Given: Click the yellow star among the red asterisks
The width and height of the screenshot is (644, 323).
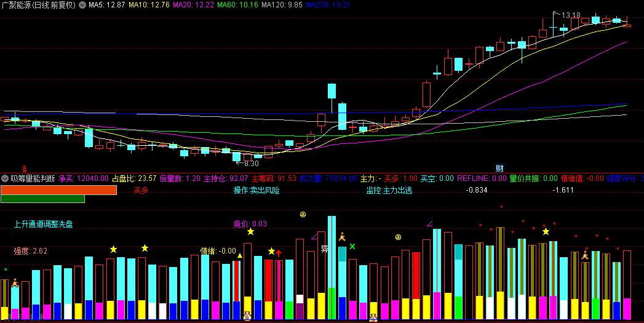Looking at the screenshot, I should pyautogui.click(x=546, y=232).
